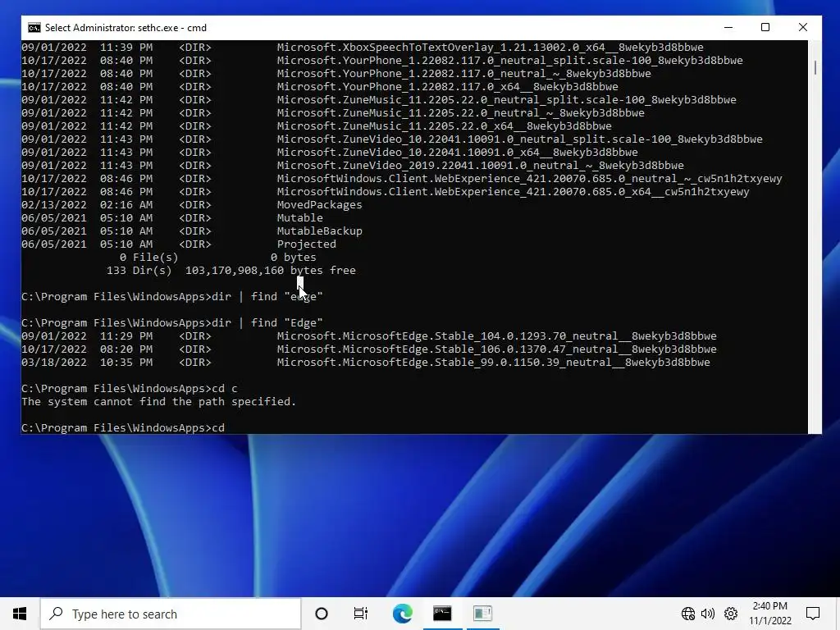
Task: Maximize the cmd window
Action: [765, 28]
